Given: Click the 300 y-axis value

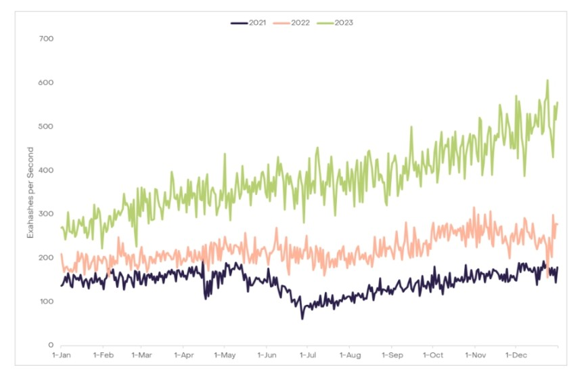Looking at the screenshot, I should coord(46,214).
